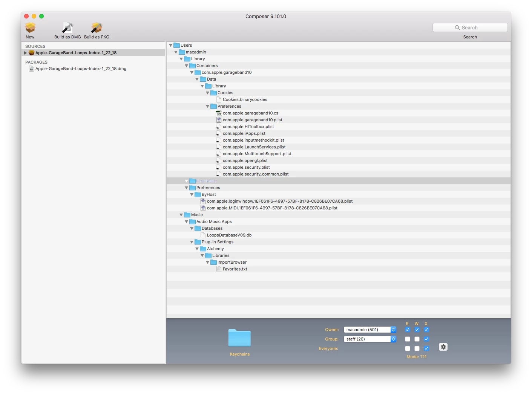
Task: Select the Favorites.txt file icon
Action: (219, 269)
